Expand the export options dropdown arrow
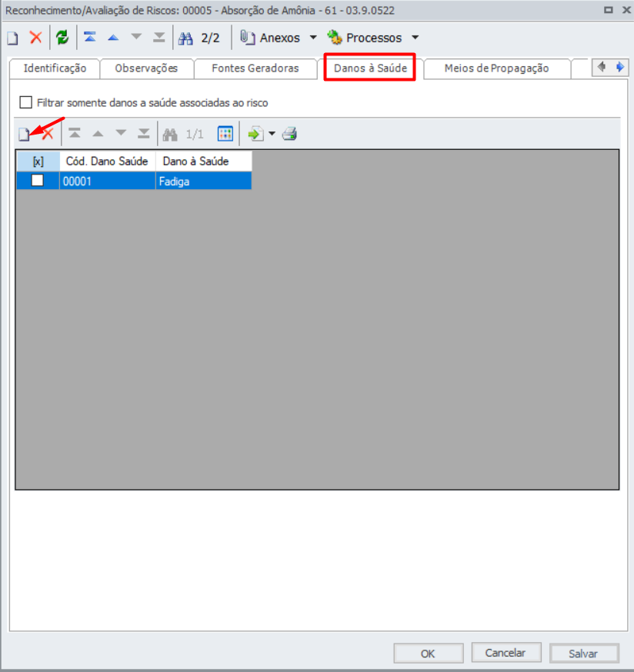 click(272, 134)
